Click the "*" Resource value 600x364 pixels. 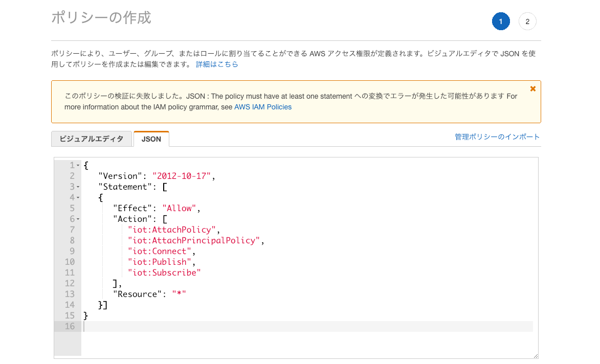pos(179,294)
